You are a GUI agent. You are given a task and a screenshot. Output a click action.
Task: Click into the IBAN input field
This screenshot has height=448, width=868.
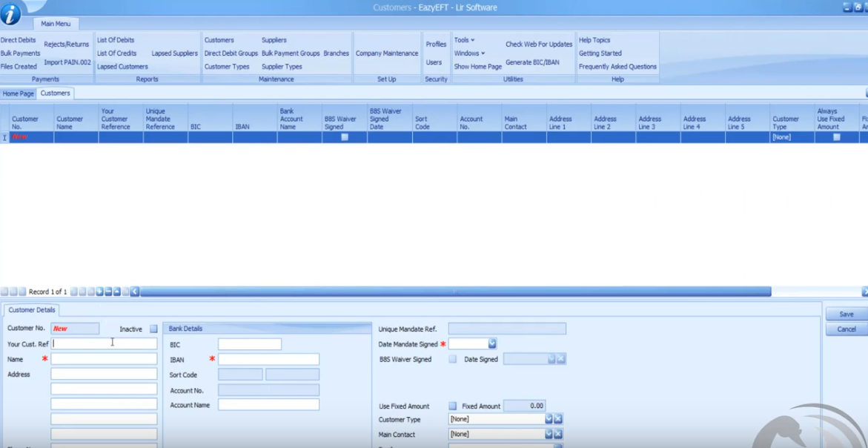268,359
